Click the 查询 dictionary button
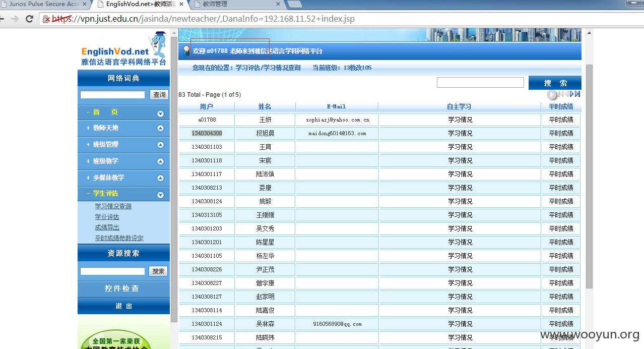The height and width of the screenshot is (349, 644). tap(160, 95)
